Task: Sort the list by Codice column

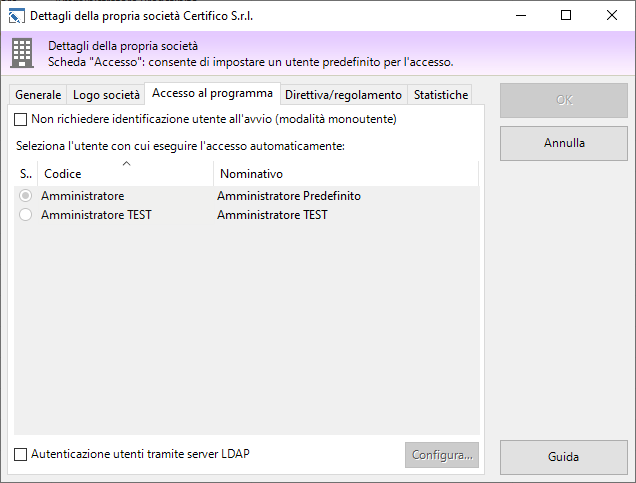Action: (125, 174)
